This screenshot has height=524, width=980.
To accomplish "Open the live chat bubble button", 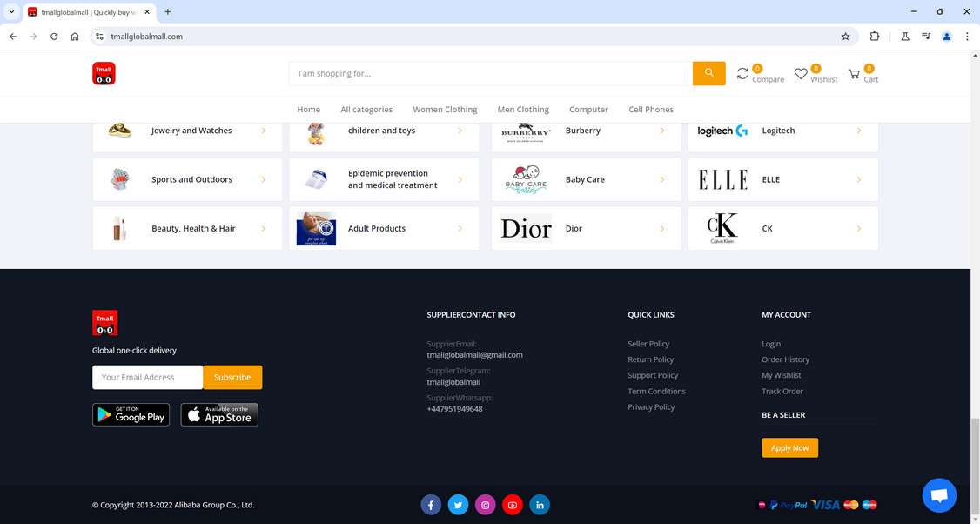I will click(939, 495).
